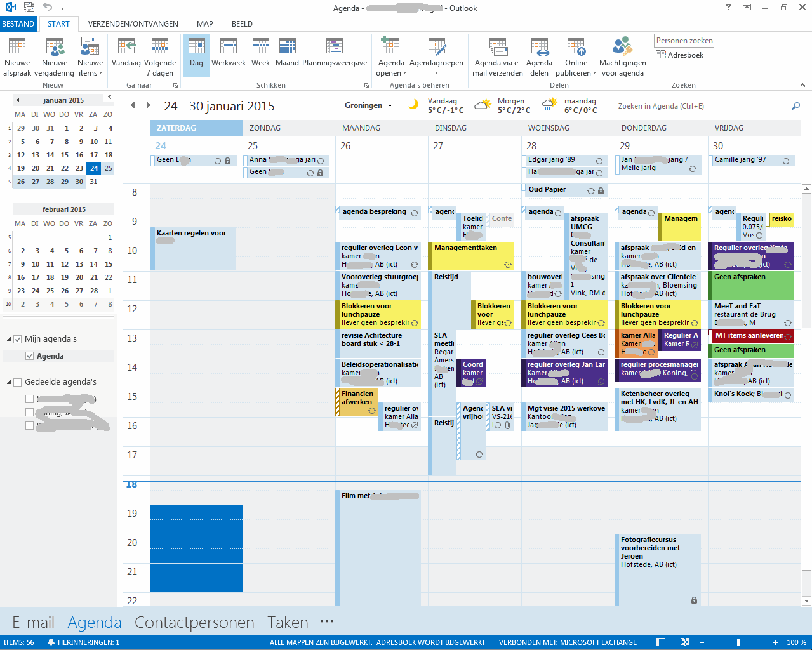
Task: Select the Maand calendar view
Action: [287, 48]
